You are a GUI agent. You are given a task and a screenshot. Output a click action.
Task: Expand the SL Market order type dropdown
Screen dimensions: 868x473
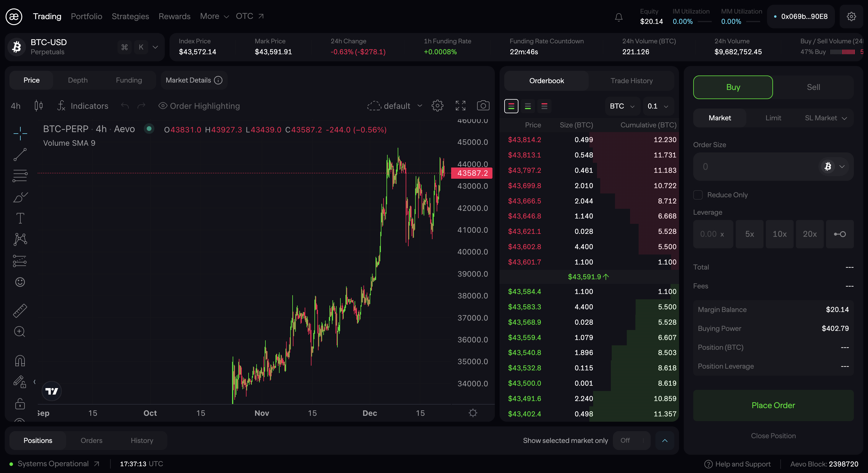[x=825, y=118]
